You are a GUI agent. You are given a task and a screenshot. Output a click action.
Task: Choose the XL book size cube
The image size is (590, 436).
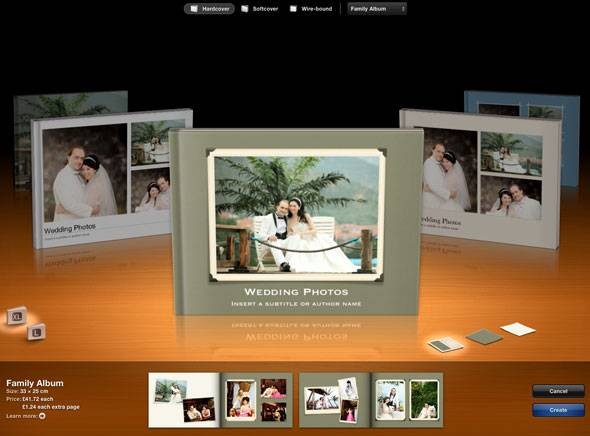17,316
